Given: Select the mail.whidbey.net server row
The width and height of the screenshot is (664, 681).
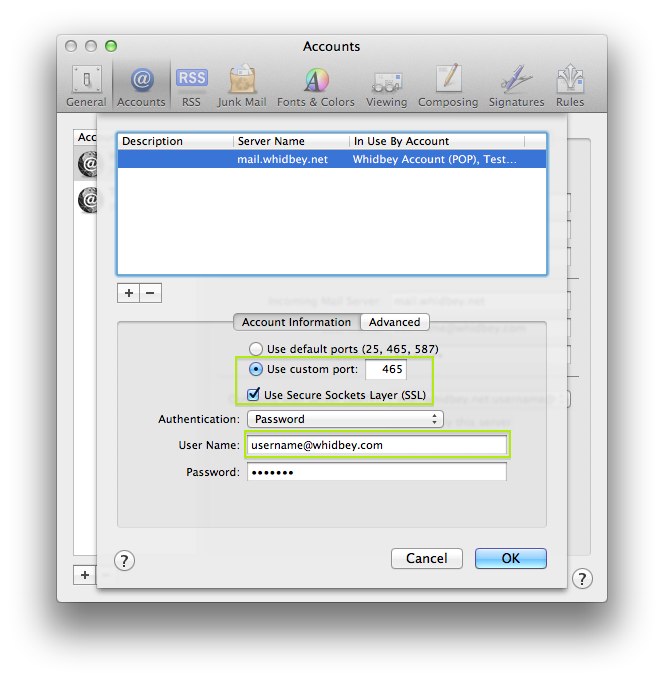Looking at the screenshot, I should pyautogui.click(x=332, y=159).
